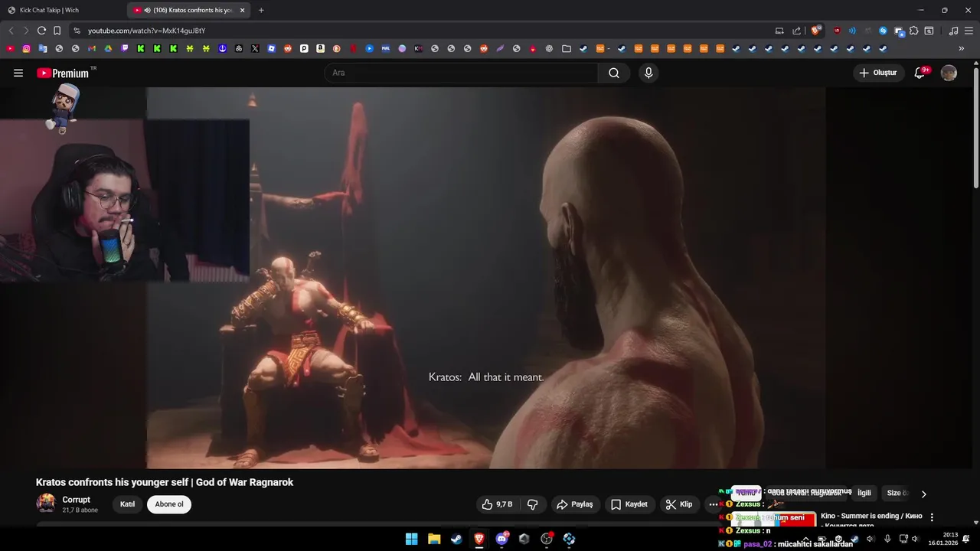Open File Explorer from the taskbar

click(x=434, y=539)
